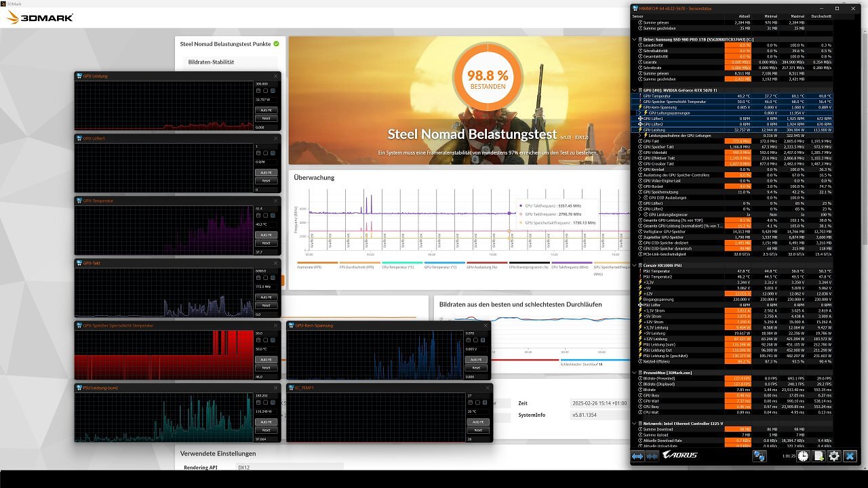
Task: Click the Framerate (FPS) legend entry
Action: pos(317,266)
